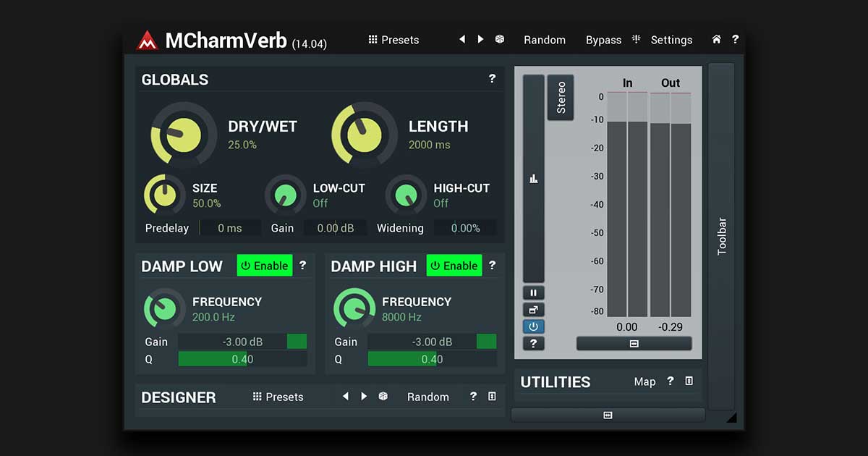This screenshot has height=456, width=868.
Task: Click the meter popup window icon
Action: [534, 310]
